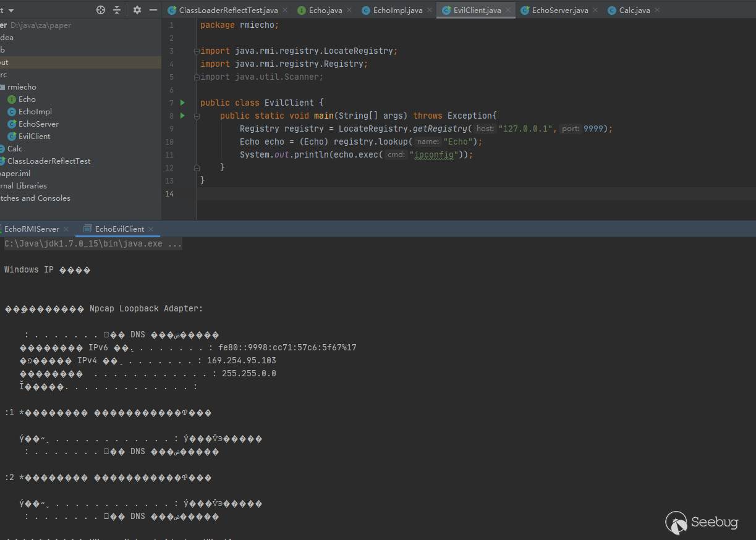Click 'import java.util.Scanner;' line
The width and height of the screenshot is (756, 540).
click(262, 77)
